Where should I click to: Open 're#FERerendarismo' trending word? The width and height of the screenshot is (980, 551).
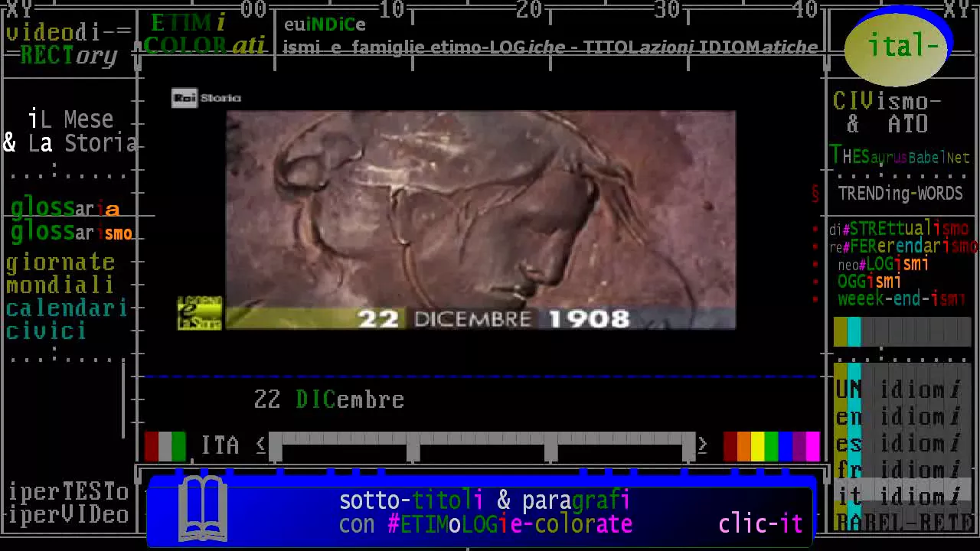pyautogui.click(x=903, y=246)
